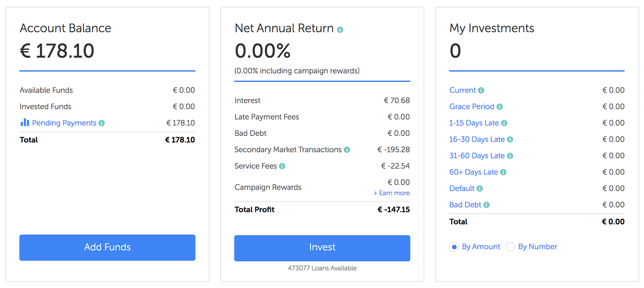The image size is (644, 288).
Task: Click the + Earn more link
Action: pos(391,193)
